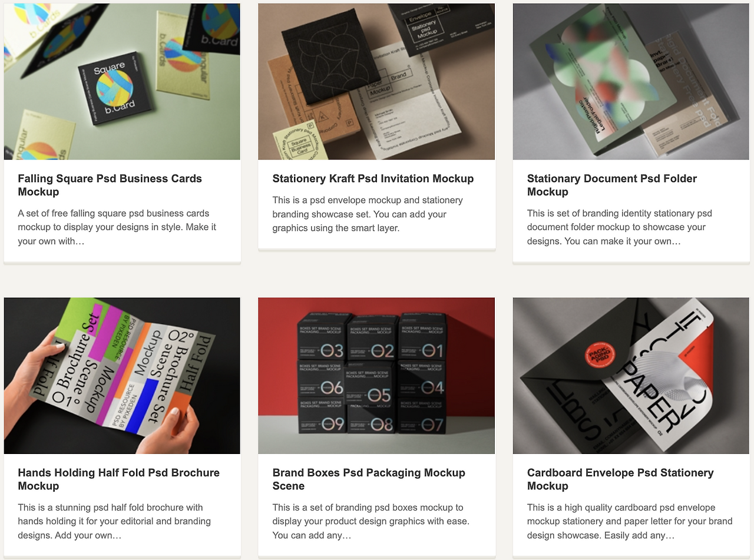Click the Cardboard Envelope Psd Stationery Mockup title

click(620, 479)
